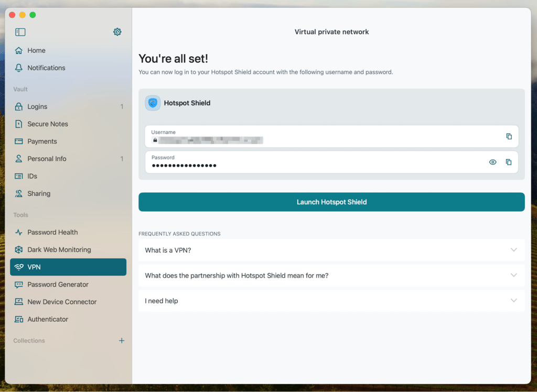Click the green maximize window button
Image resolution: width=537 pixels, height=392 pixels.
[33, 15]
